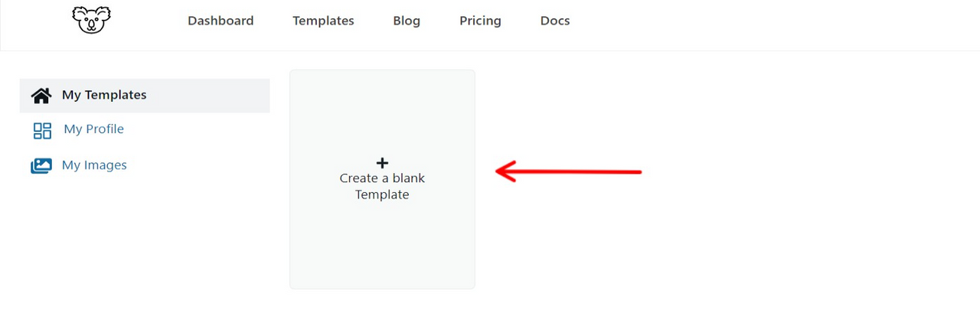This screenshot has height=326, width=980.
Task: Open the Docs link
Action: tap(555, 21)
